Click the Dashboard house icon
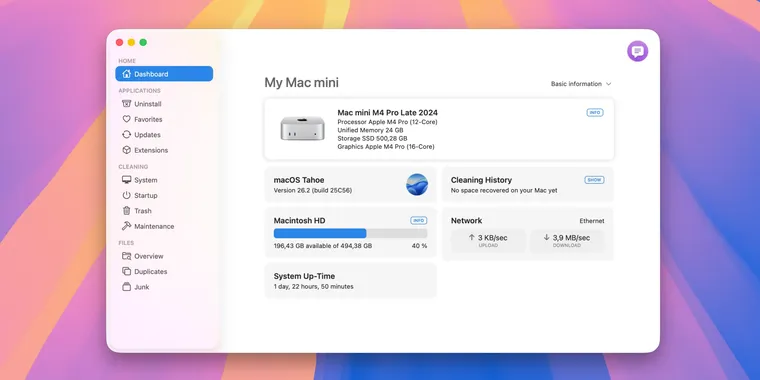This screenshot has height=380, width=760. (x=127, y=74)
